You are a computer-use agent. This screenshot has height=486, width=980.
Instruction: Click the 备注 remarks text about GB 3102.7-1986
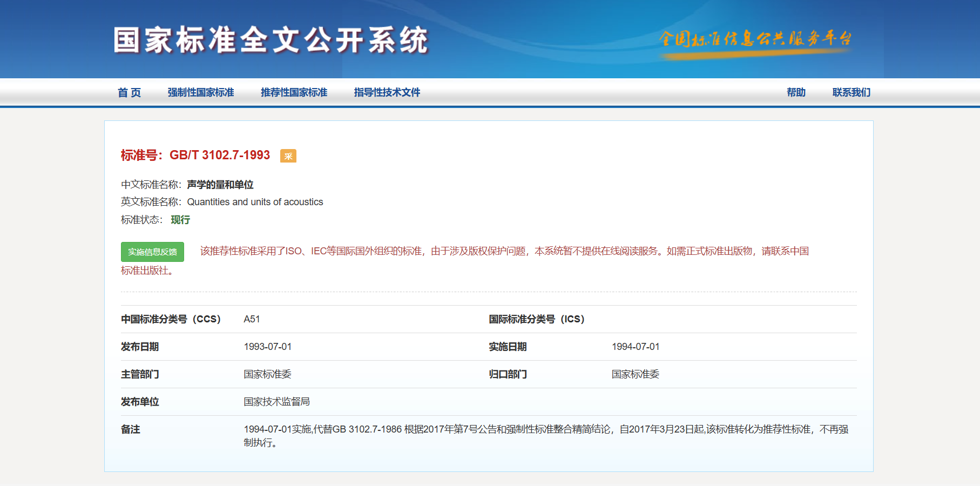[545, 430]
